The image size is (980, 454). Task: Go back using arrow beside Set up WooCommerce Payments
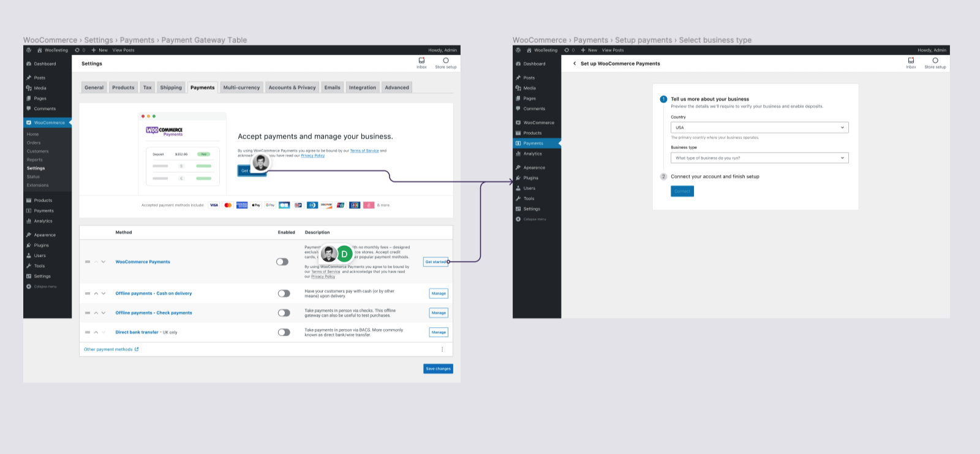tap(575, 63)
